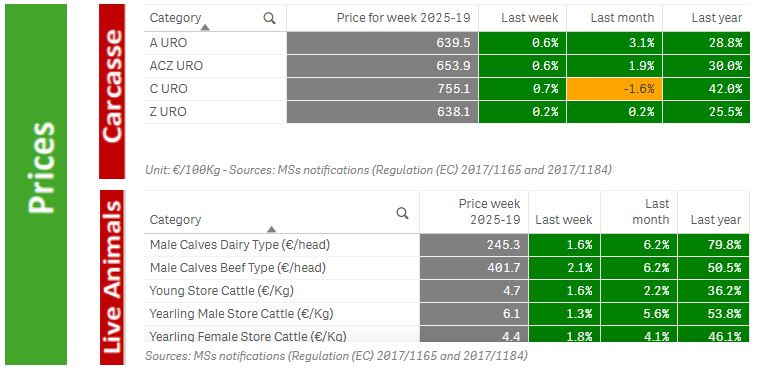Sort Carcasse table by Last week
This screenshot has width=759, height=371.
click(x=530, y=18)
